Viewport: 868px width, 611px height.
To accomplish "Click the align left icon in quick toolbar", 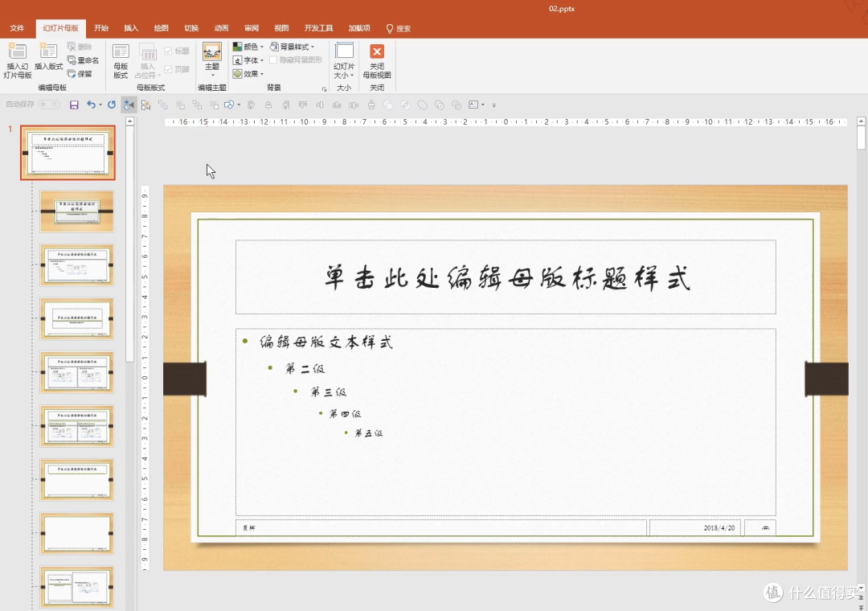I will point(252,105).
